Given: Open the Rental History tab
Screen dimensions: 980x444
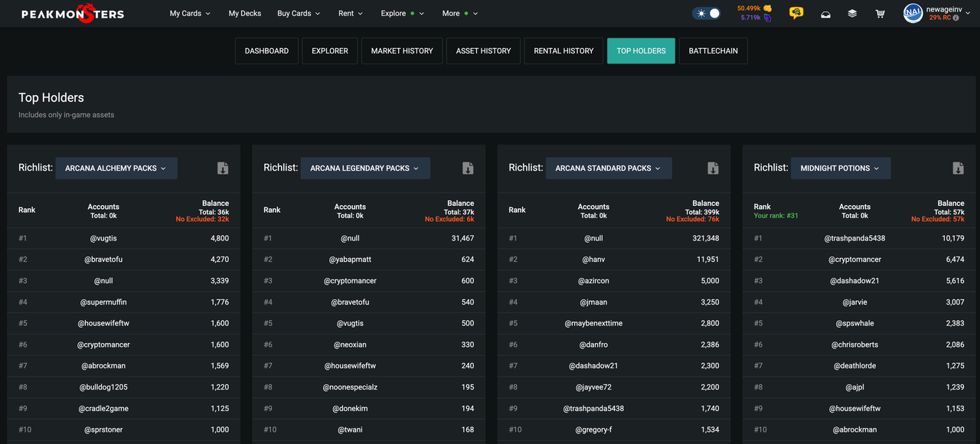Looking at the screenshot, I should (563, 51).
